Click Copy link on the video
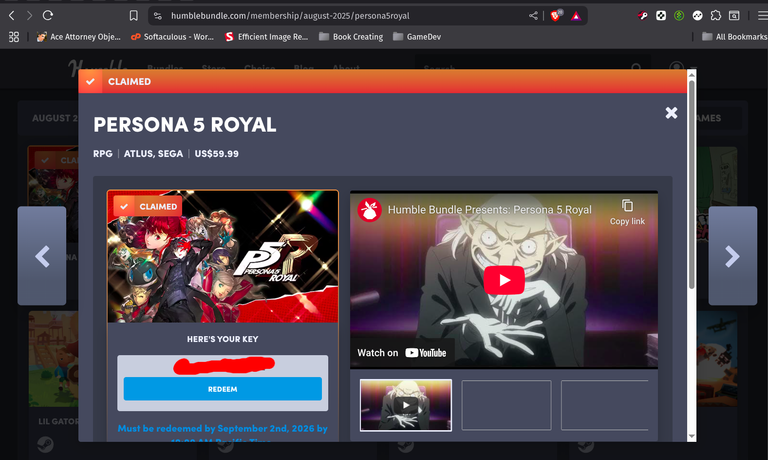 click(627, 212)
